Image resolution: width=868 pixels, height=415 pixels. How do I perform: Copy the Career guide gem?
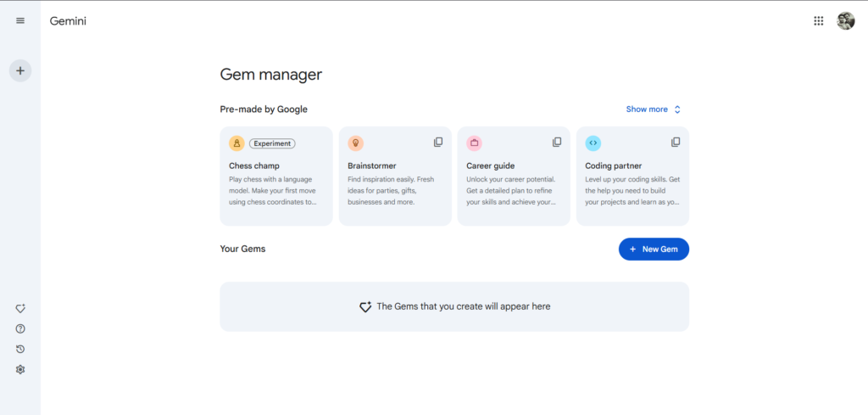pos(557,143)
